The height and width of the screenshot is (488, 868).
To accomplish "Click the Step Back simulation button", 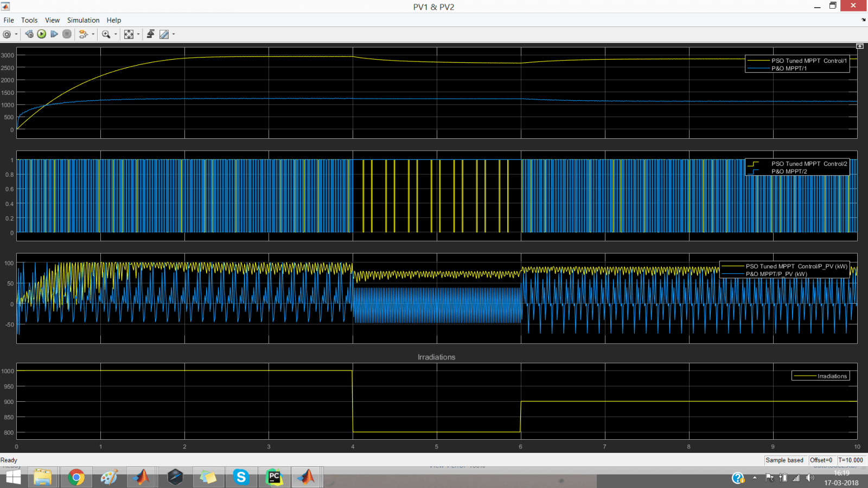I will pos(29,34).
